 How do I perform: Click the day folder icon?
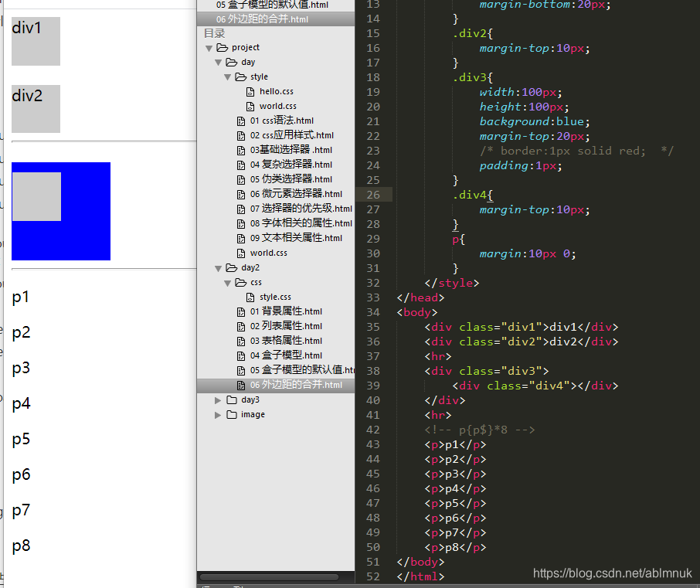pos(232,62)
